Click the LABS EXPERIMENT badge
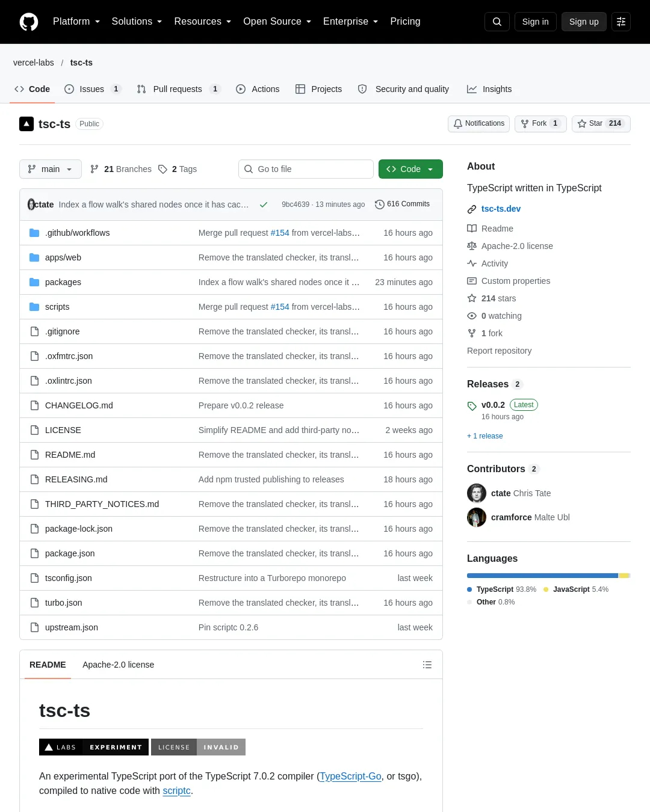This screenshot has width=650, height=812. coord(94,747)
